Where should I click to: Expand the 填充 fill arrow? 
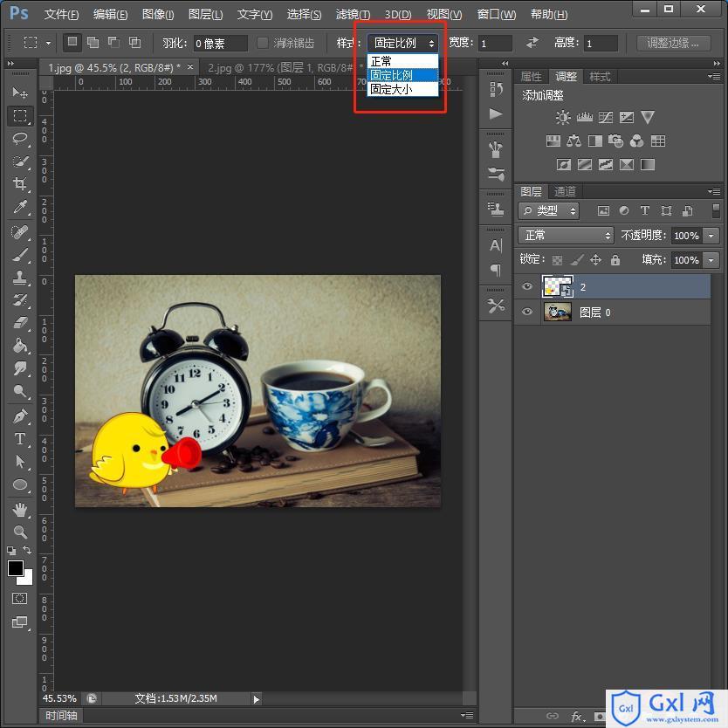point(711,260)
